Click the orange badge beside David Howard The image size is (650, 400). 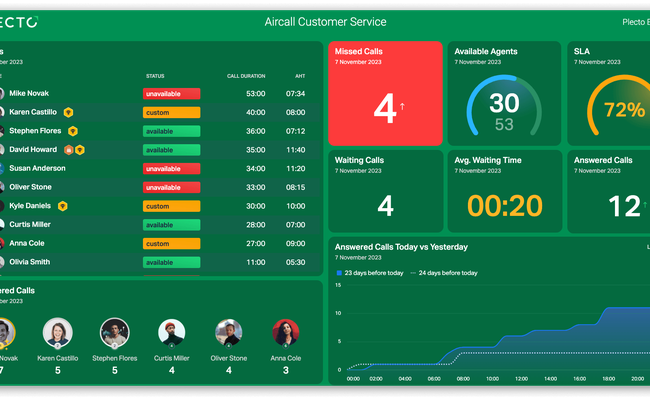[x=68, y=150]
